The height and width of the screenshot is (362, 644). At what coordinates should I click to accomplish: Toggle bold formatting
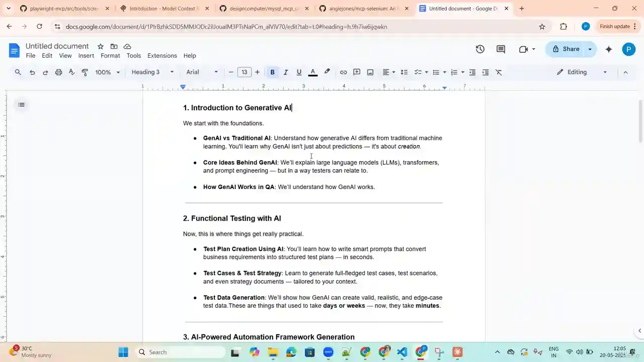click(x=272, y=72)
